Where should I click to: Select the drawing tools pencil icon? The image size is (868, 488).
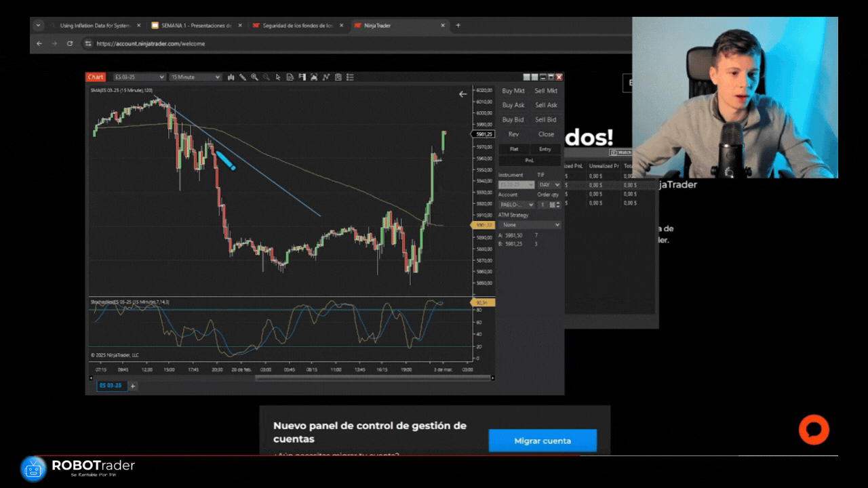(243, 77)
